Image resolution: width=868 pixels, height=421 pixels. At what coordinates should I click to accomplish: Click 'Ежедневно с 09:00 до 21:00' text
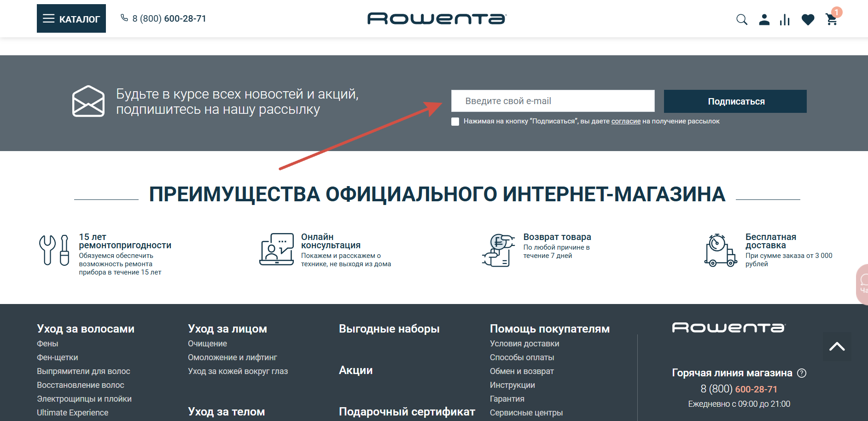pos(739,404)
